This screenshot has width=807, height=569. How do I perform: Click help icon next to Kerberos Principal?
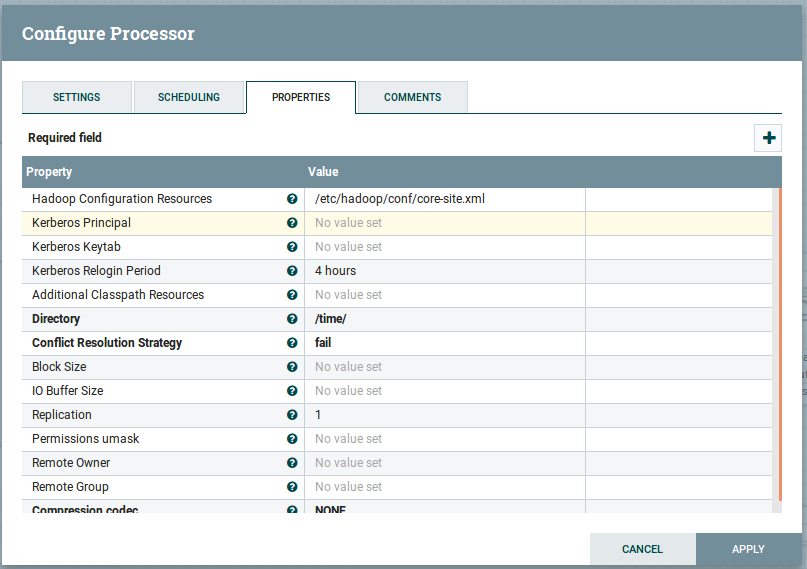click(292, 223)
